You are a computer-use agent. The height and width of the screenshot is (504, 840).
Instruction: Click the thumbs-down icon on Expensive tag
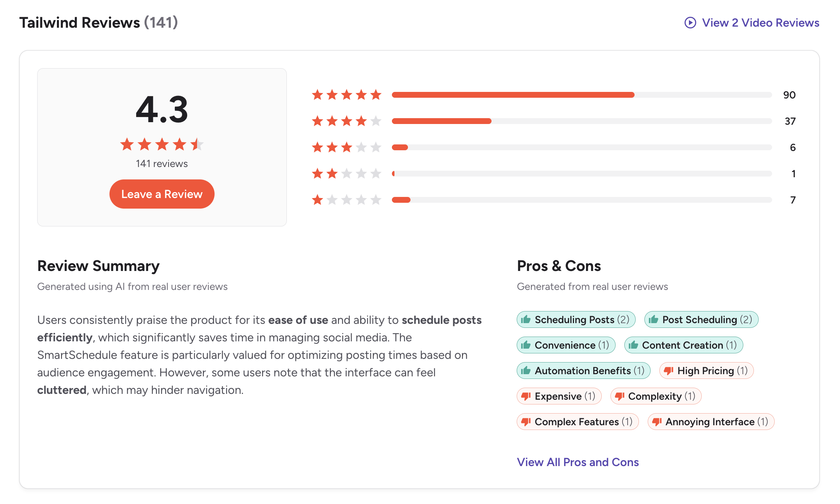[527, 396]
